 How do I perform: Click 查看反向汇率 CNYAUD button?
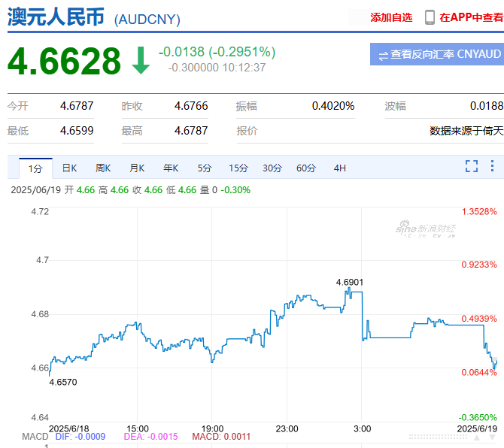click(x=436, y=54)
